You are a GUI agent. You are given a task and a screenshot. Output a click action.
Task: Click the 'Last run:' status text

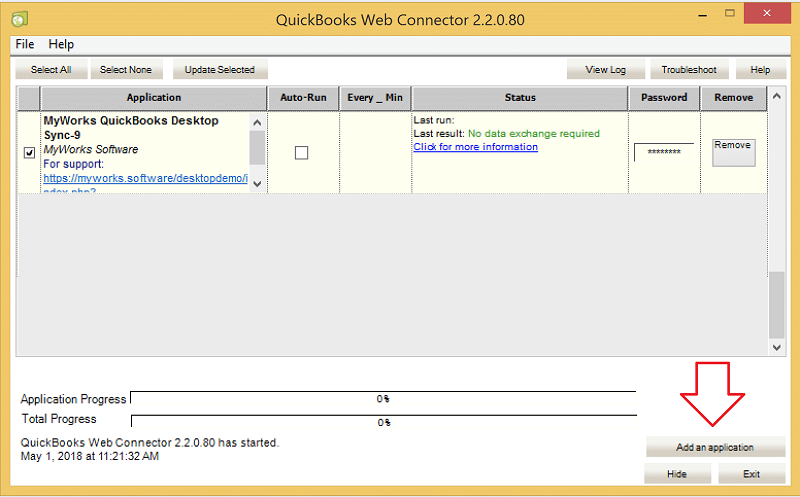point(434,120)
